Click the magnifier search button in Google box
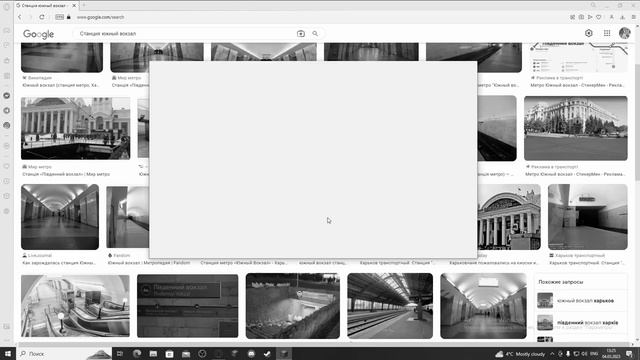Image resolution: width=640 pixels, height=360 pixels. click(315, 34)
